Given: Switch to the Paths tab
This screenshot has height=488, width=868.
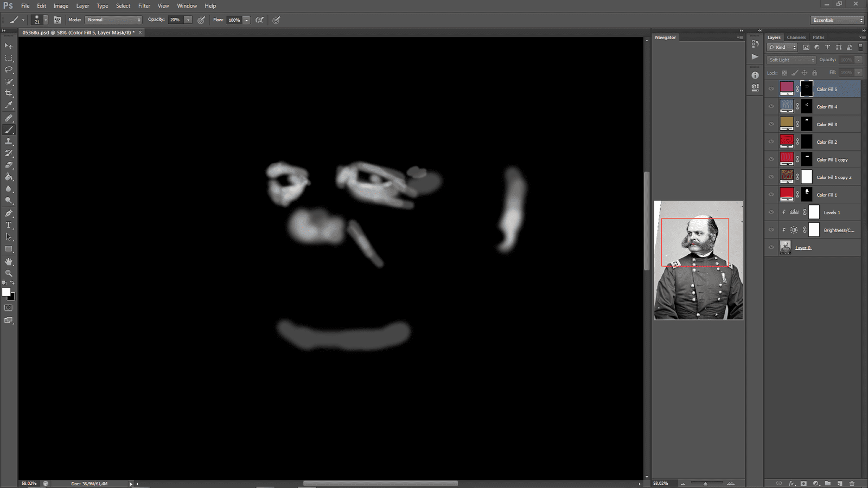Looking at the screenshot, I should 818,37.
